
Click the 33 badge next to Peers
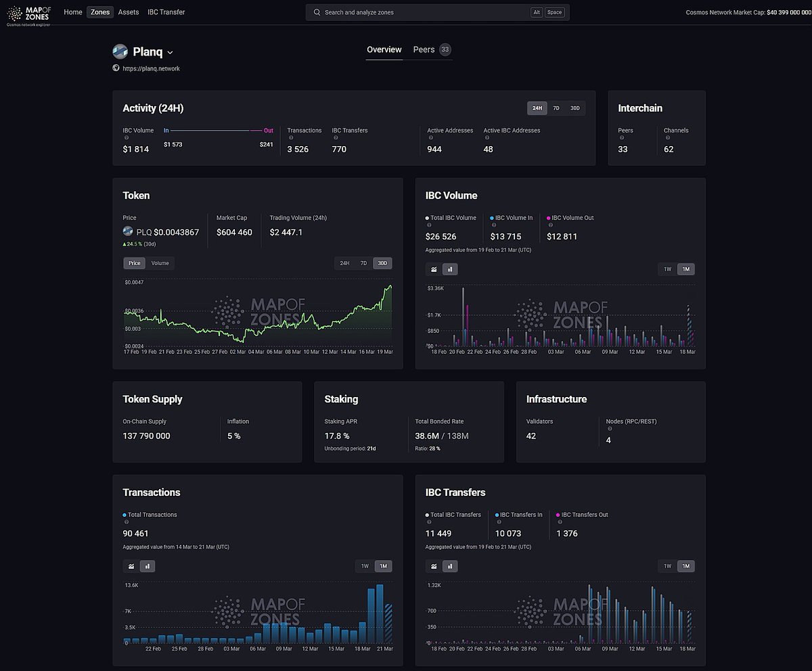pos(445,49)
